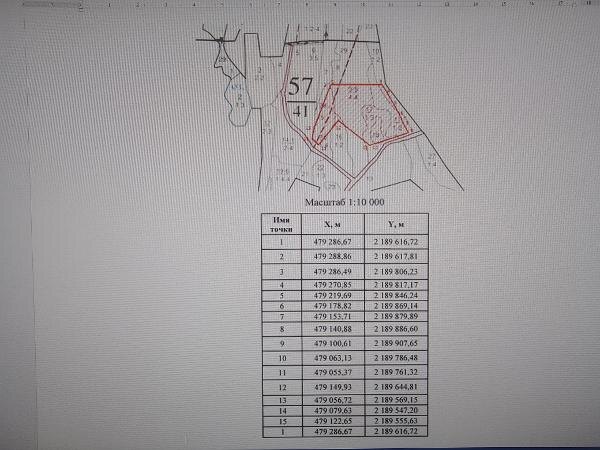This screenshot has width=600, height=450.
Task: Click the 'Имя точки' column header
Action: point(282,224)
